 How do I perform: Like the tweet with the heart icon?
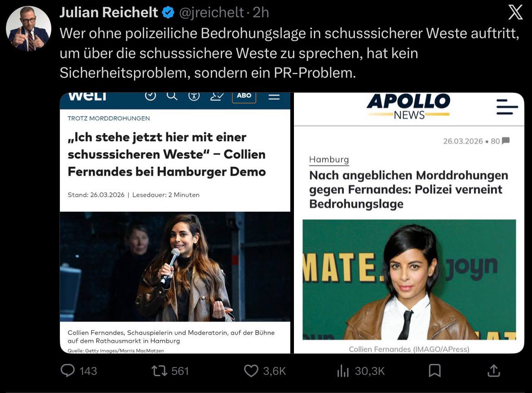(251, 371)
